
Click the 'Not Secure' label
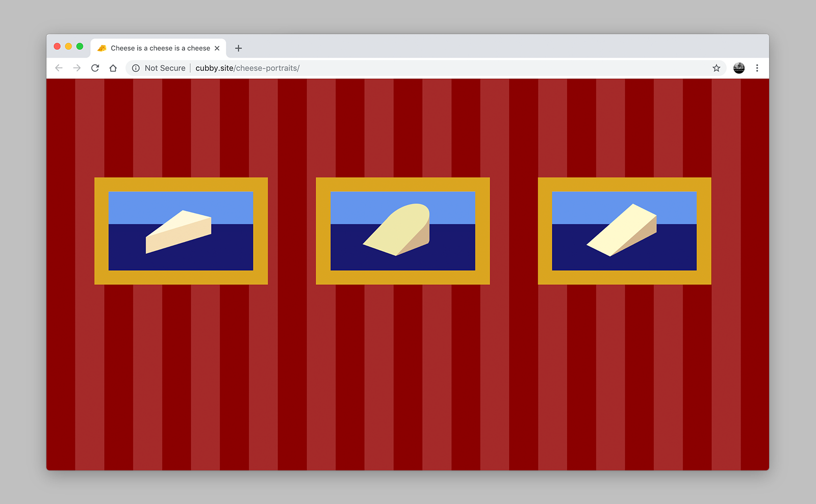[x=165, y=68]
